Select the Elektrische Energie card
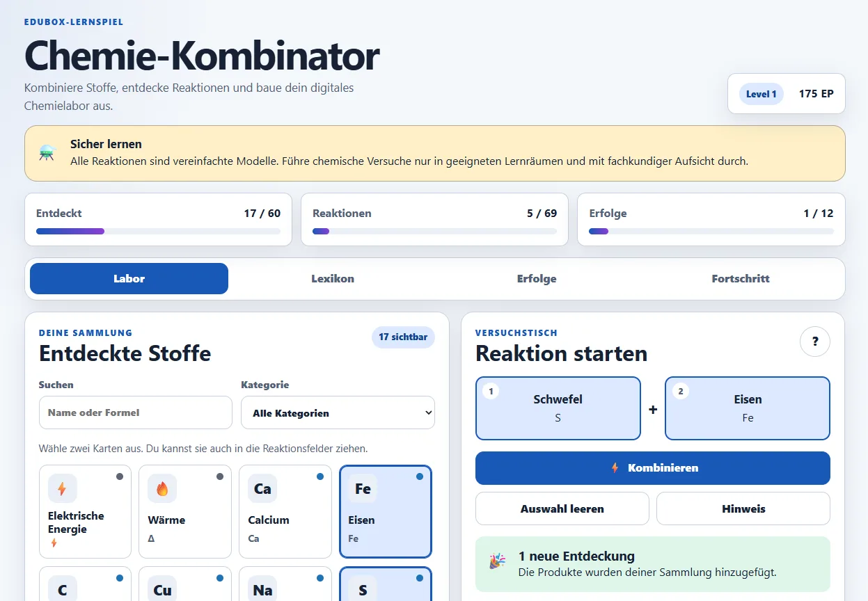This screenshot has height=601, width=868. (x=85, y=511)
